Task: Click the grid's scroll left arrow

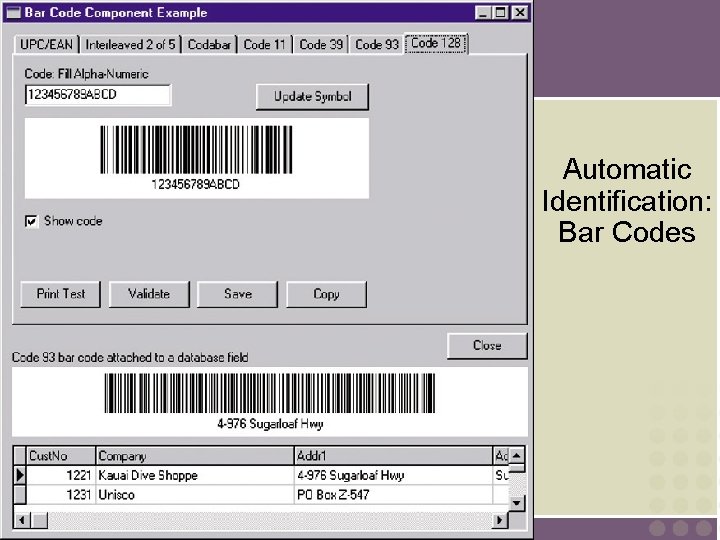Action: [22, 520]
